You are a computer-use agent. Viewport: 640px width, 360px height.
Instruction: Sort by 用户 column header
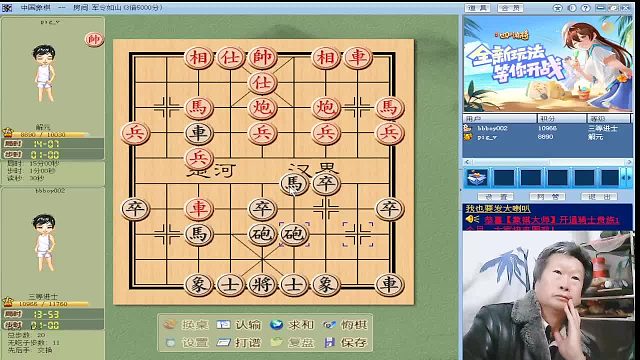pyautogui.click(x=500, y=118)
